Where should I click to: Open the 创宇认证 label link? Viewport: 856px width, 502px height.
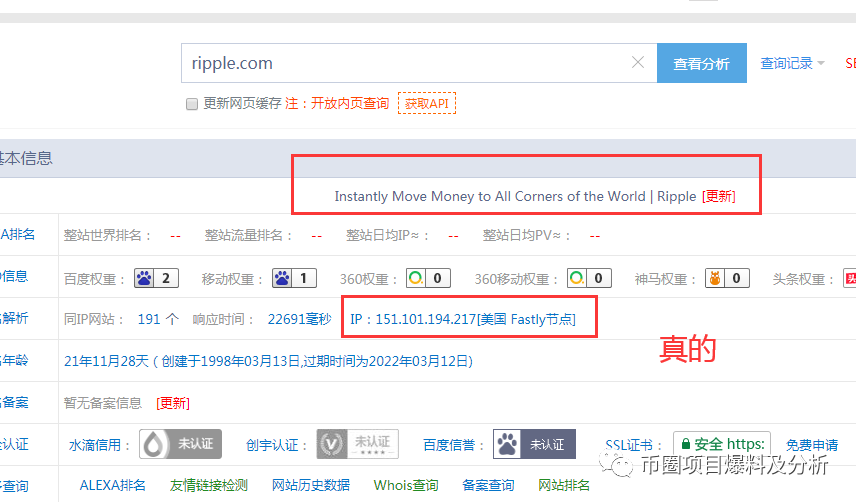[x=272, y=445]
